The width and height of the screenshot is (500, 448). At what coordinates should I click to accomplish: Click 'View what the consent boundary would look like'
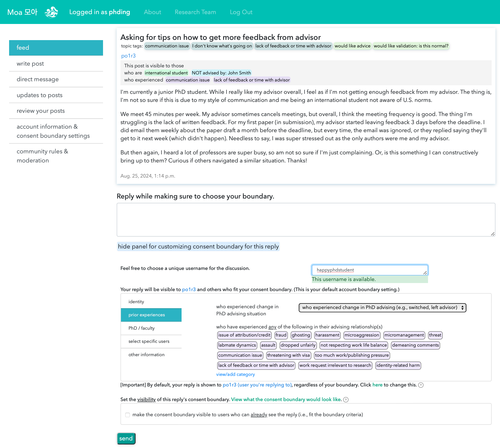(286, 400)
